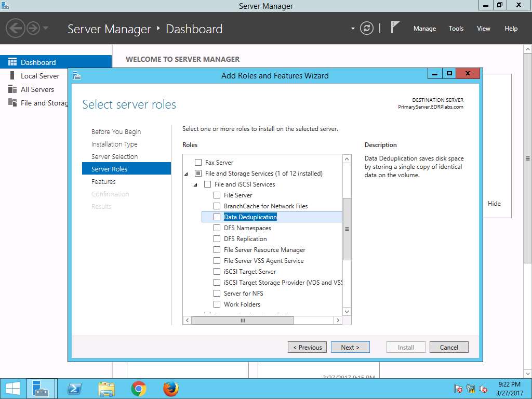Click the forward navigation arrow in Server Manager
Screen dimensions: 532x399
[33, 28]
